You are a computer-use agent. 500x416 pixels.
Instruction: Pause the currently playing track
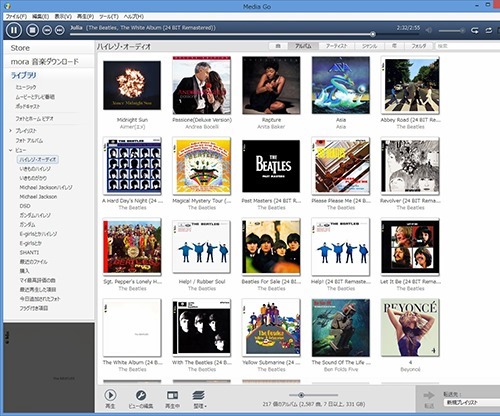click(14, 30)
